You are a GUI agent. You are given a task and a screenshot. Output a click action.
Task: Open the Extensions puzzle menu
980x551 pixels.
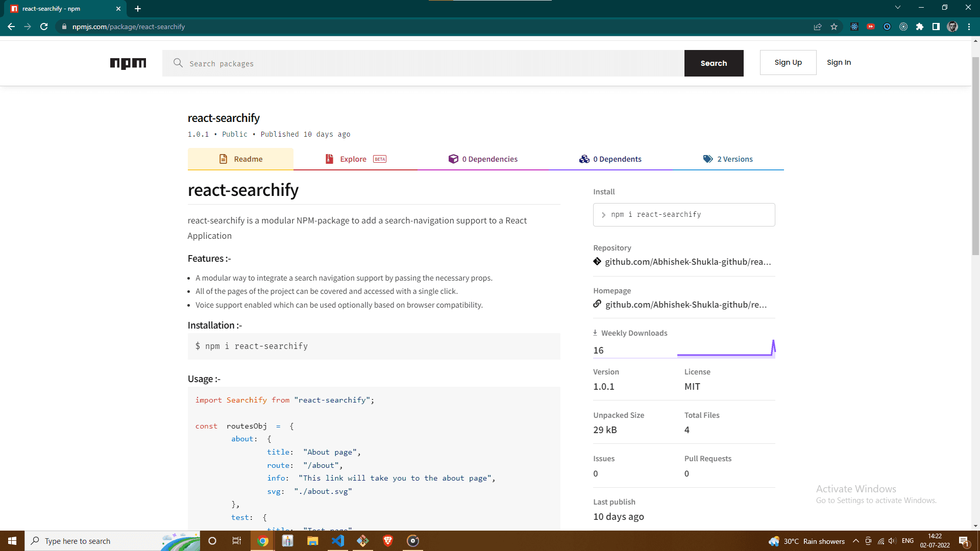[920, 27]
